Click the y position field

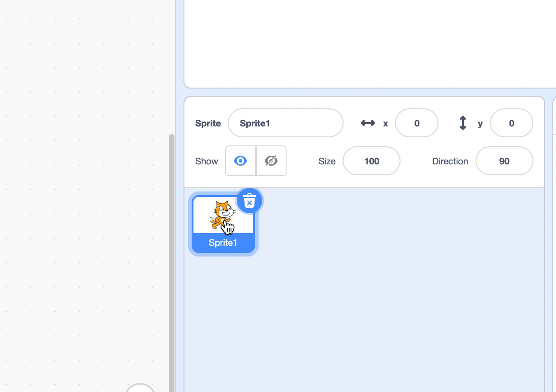[512, 123]
